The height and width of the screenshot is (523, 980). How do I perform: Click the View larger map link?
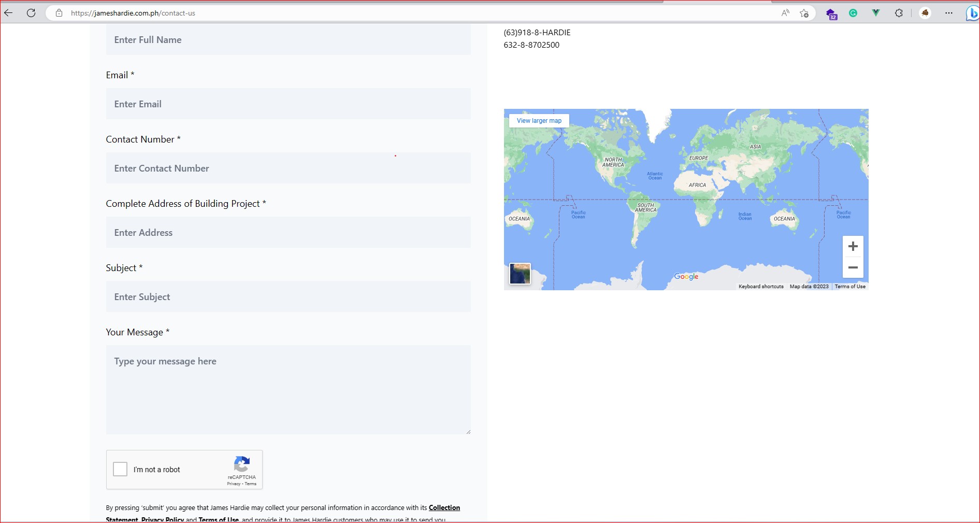tap(539, 121)
